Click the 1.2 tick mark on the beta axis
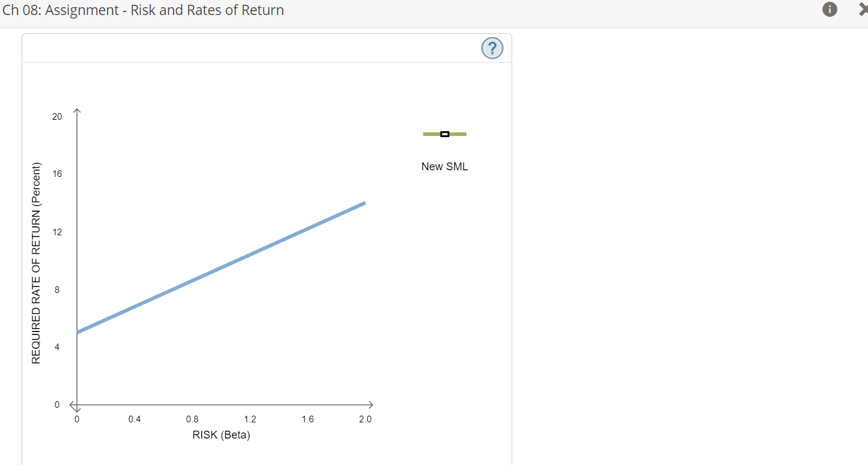This screenshot has width=868, height=465. (x=250, y=419)
